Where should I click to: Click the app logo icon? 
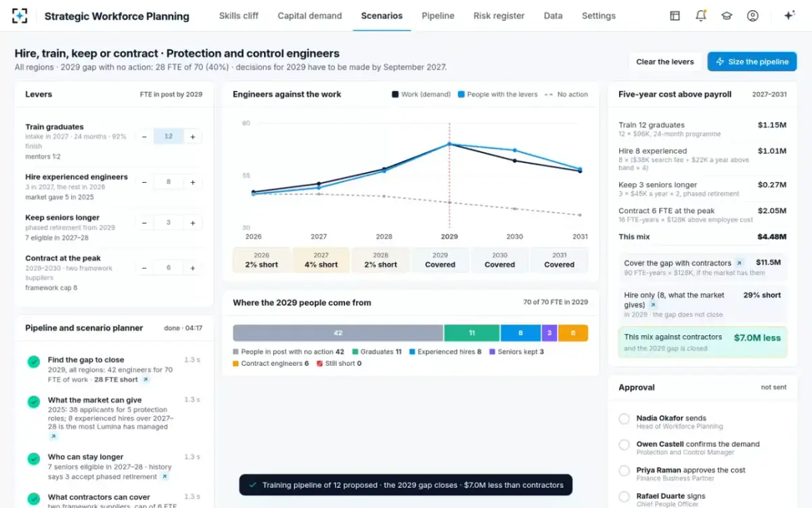(x=20, y=16)
